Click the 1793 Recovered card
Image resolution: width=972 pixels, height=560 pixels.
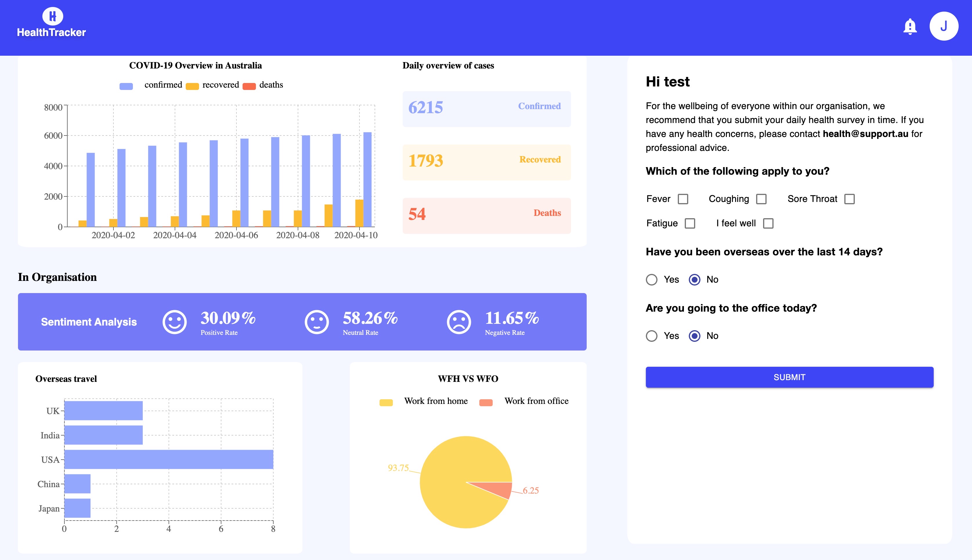click(486, 162)
